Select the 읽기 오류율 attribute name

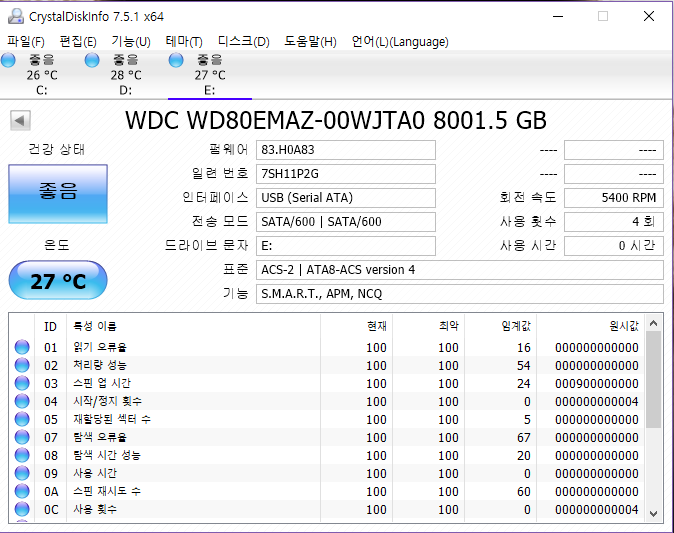coord(100,347)
